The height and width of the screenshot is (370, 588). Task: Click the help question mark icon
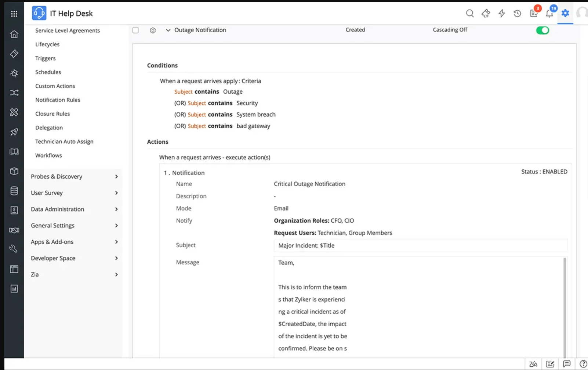click(583, 364)
